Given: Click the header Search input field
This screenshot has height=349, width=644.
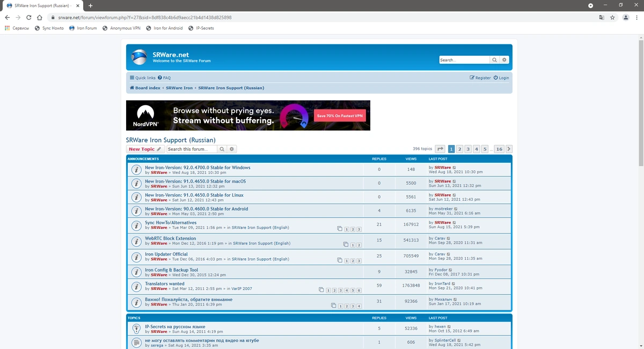Looking at the screenshot, I should pos(464,60).
